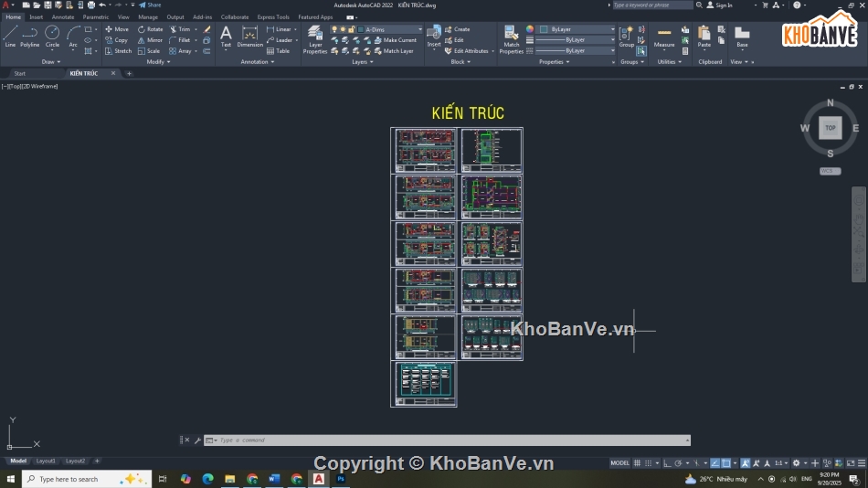Click the Group tool
The width and height of the screenshot is (868, 488).
627,37
